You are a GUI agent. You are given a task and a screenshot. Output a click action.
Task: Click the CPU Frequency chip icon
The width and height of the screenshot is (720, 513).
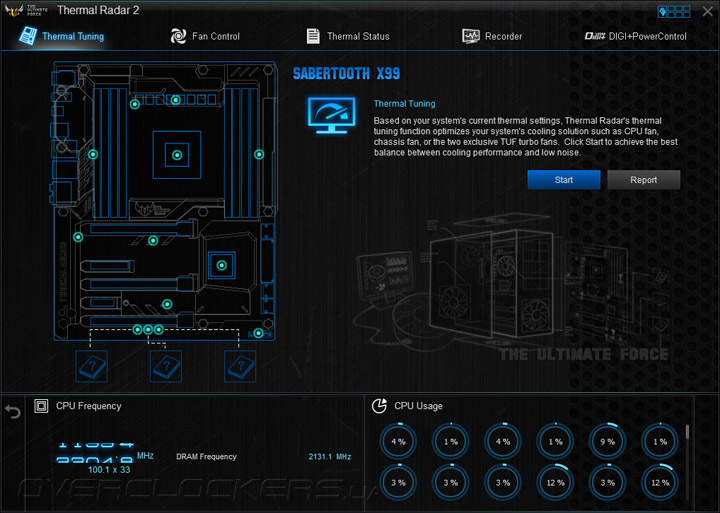(x=41, y=406)
